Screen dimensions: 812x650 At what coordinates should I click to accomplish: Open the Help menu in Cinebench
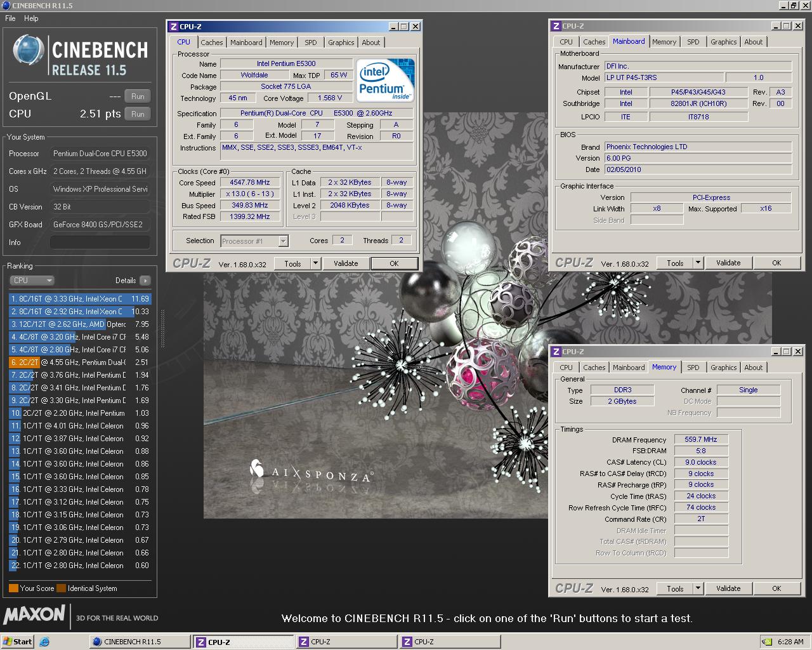tap(31, 18)
